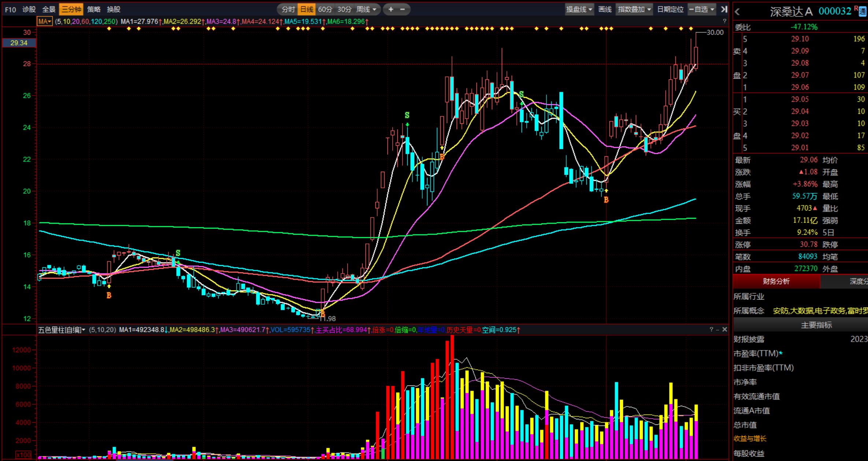868x461 pixels.
Task: Click the 画线 drawing button
Action: [605, 10]
